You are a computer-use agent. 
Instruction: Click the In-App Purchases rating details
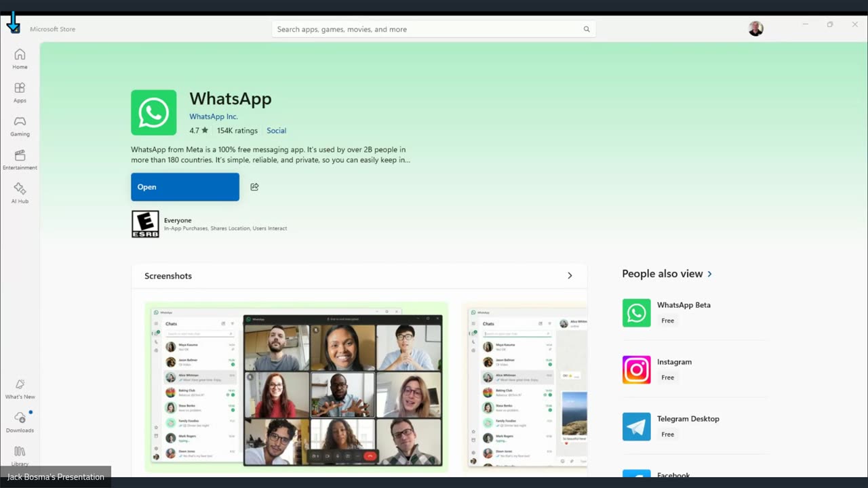(x=225, y=228)
